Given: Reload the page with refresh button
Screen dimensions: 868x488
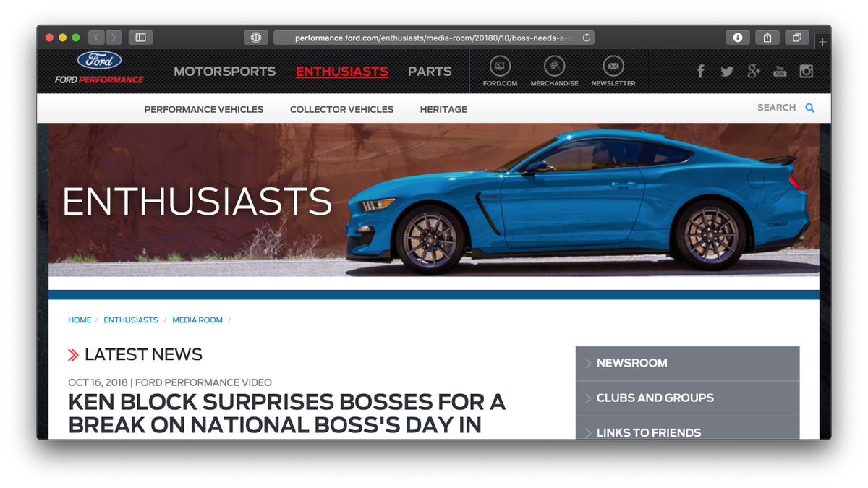Looking at the screenshot, I should tap(586, 38).
